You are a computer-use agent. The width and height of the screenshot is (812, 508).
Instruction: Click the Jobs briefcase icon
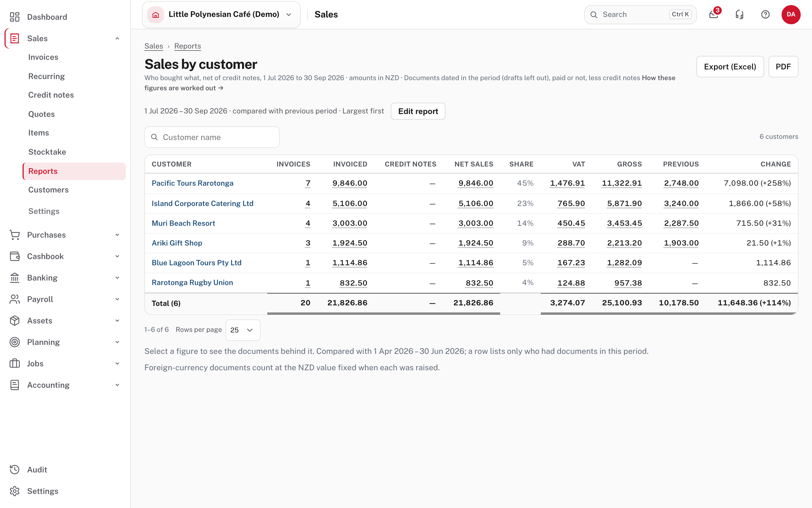(14, 364)
